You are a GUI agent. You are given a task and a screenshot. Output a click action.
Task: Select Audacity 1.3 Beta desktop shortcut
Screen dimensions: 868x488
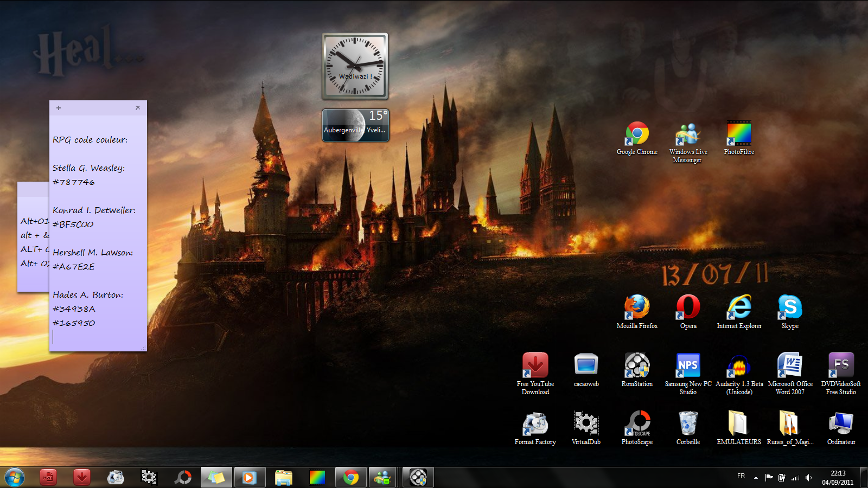click(739, 374)
